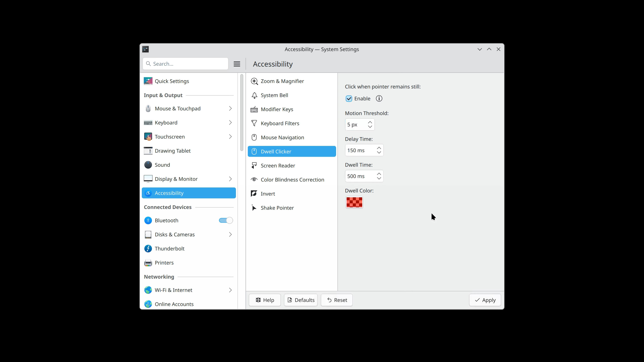The width and height of the screenshot is (644, 362).
Task: Click the Shake Pointer cursor icon
Action: (254, 208)
